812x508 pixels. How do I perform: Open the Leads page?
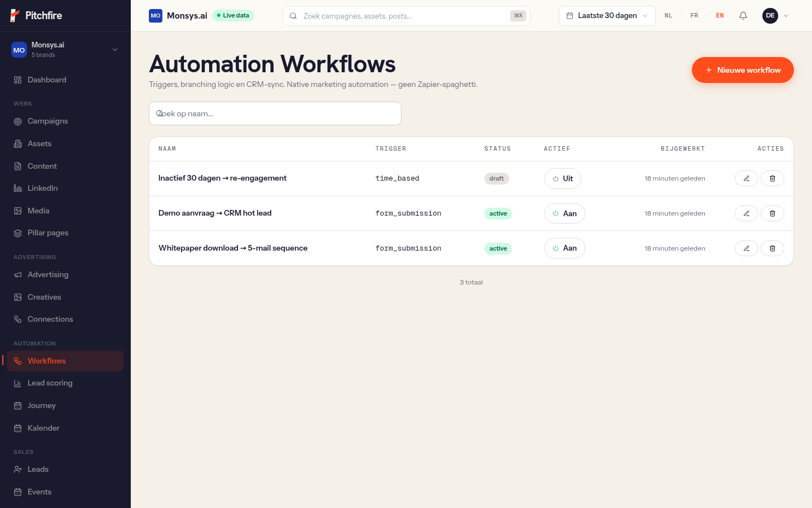pos(65,470)
